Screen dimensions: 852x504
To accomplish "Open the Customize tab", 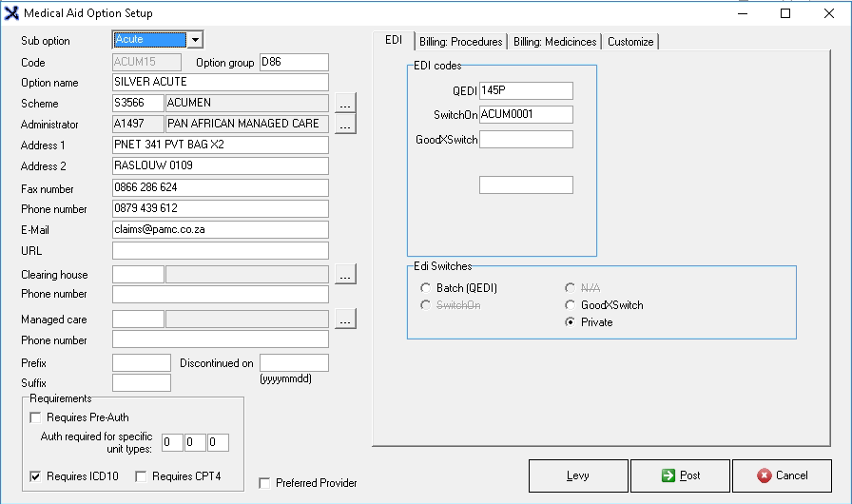I will point(630,42).
